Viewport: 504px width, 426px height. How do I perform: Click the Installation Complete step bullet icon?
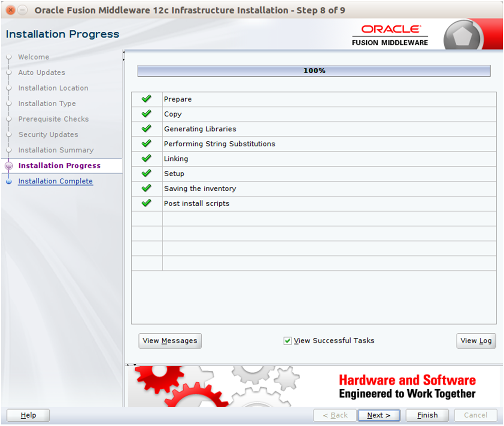tap(9, 181)
